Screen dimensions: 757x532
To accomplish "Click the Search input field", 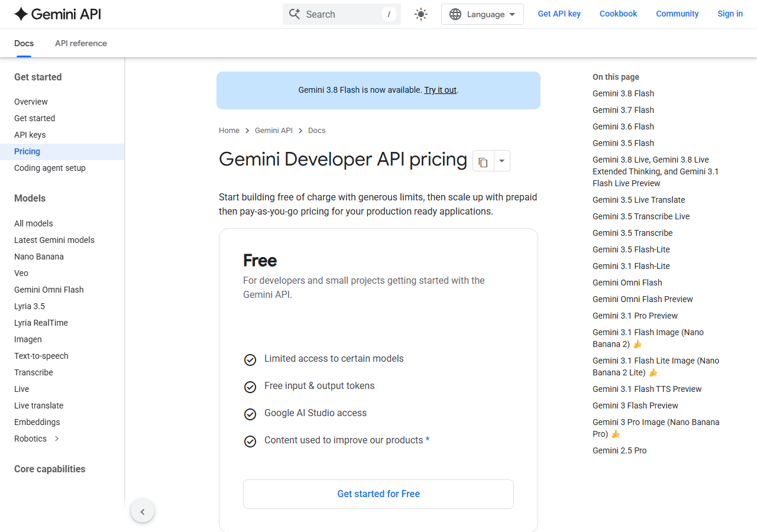I will click(342, 14).
